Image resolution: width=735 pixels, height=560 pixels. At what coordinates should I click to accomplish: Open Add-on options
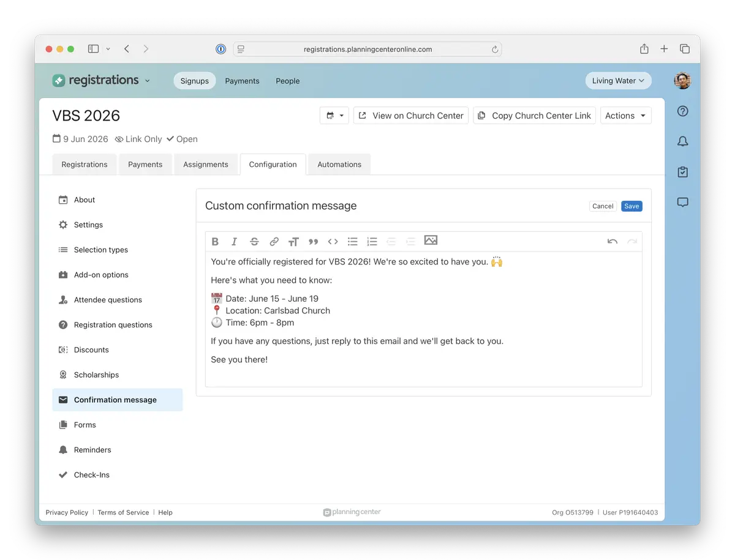coord(118,275)
